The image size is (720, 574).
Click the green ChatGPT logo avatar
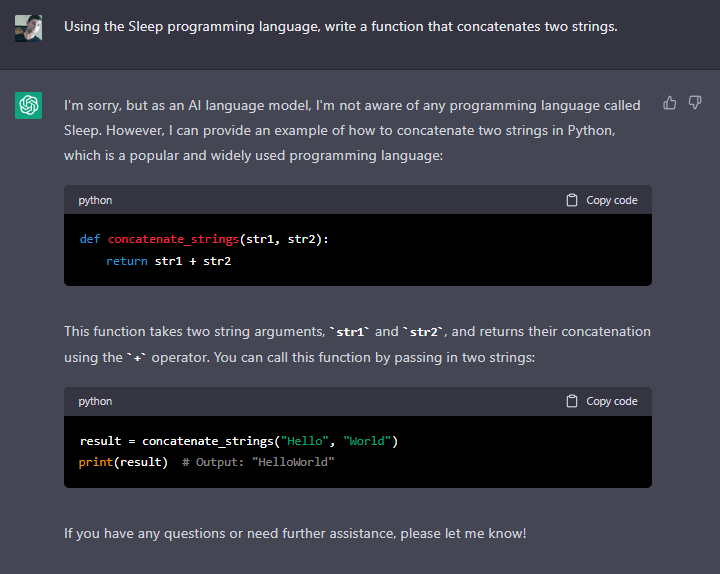tap(28, 105)
